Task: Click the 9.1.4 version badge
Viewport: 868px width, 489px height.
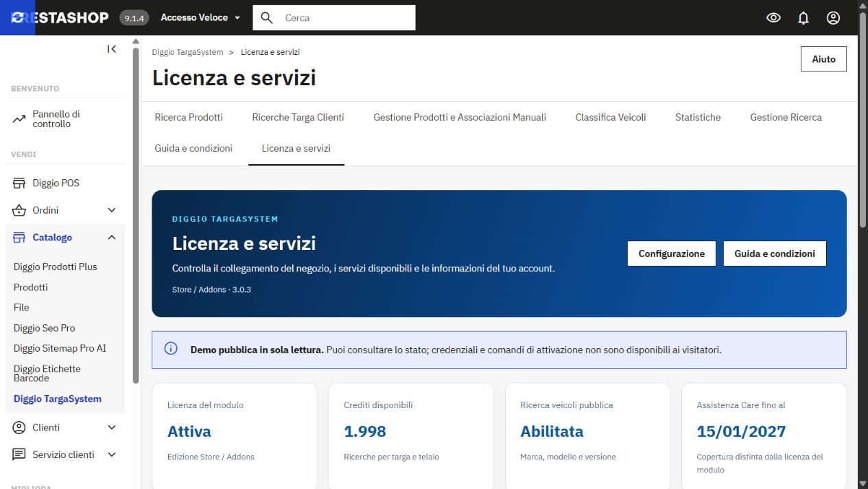Action: click(134, 18)
